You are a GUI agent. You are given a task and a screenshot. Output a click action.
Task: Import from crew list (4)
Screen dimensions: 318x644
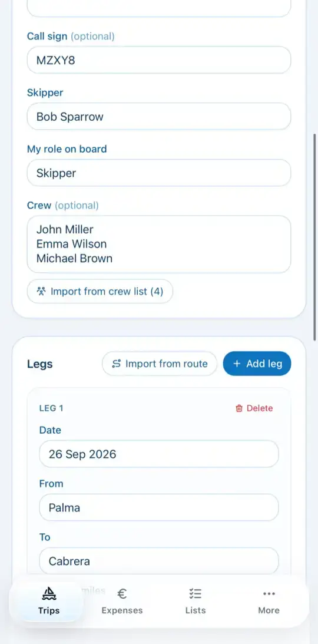[100, 292]
